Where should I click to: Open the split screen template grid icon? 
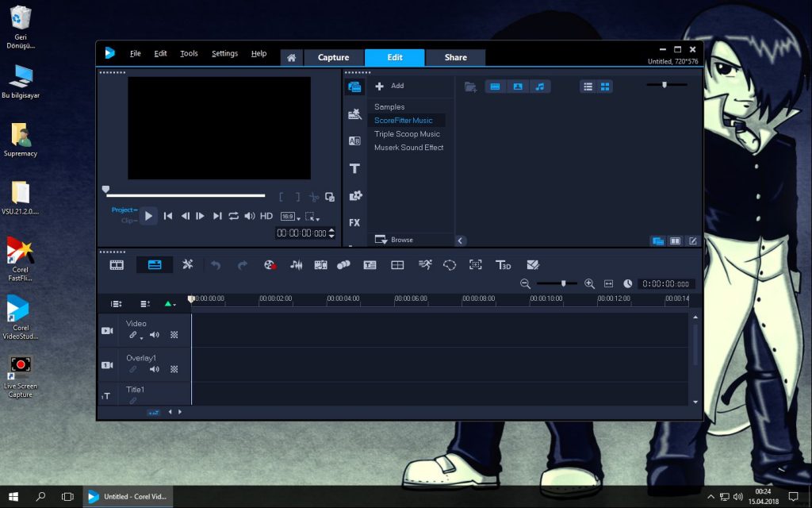397,265
